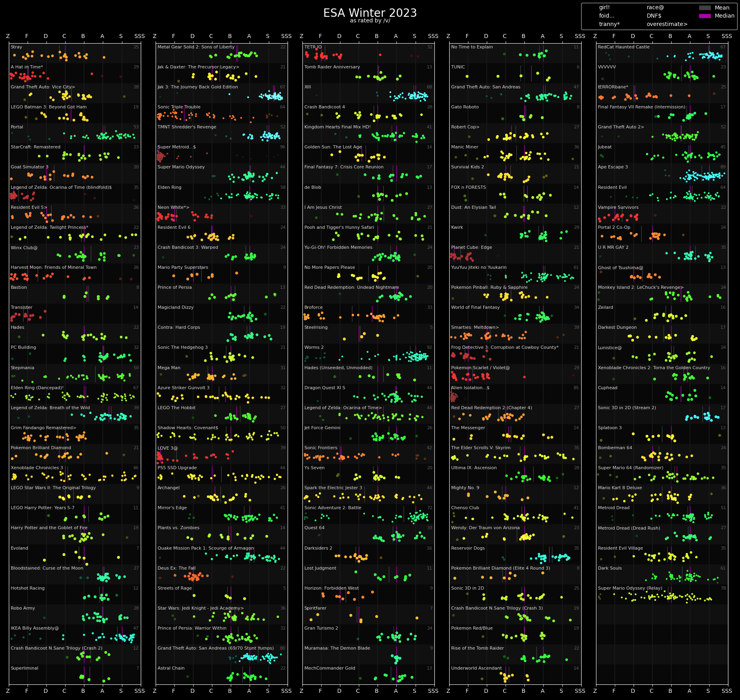Select 'Mario Party Superstars' label

tap(183, 268)
